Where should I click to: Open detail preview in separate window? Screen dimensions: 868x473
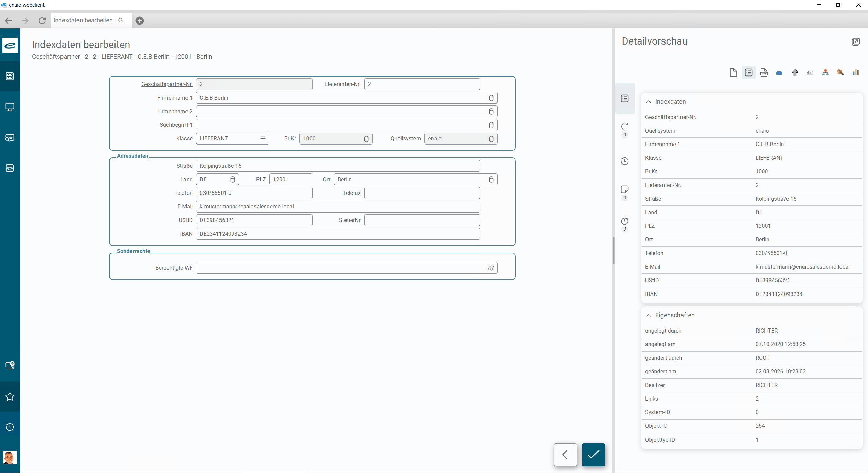[855, 42]
